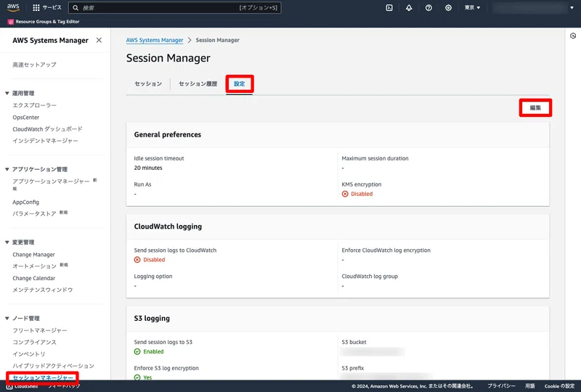The width and height of the screenshot is (581, 392).
Task: Collapse the アプリケーション管理 section
Action: [7, 169]
